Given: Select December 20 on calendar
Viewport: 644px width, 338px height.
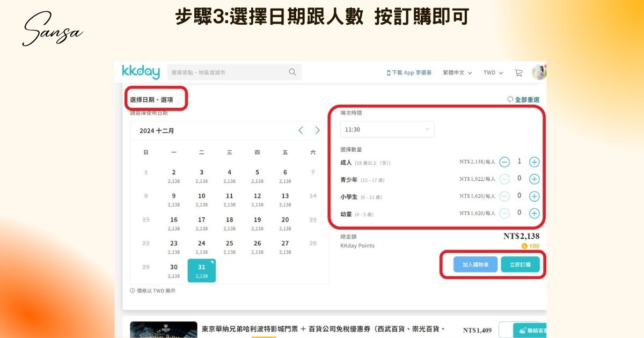Looking at the screenshot, I should click(286, 223).
